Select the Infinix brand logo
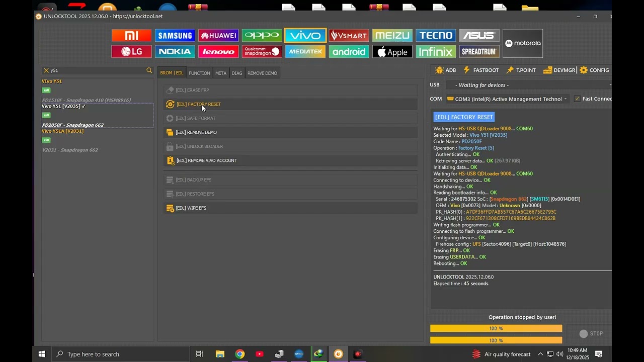The image size is (644, 362). 436,52
